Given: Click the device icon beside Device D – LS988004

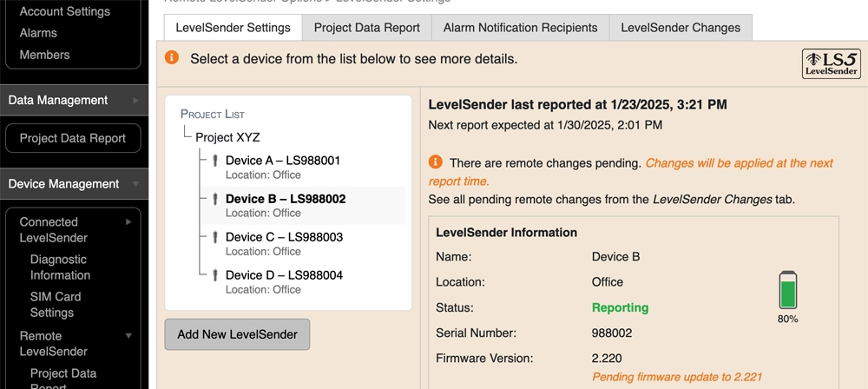Looking at the screenshot, I should (x=215, y=275).
